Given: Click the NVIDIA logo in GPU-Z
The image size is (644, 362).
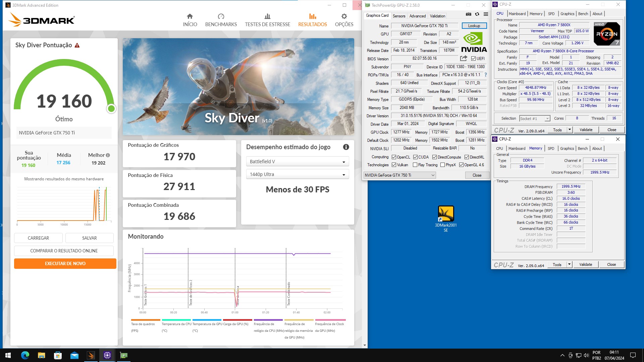Looking at the screenshot, I should tap(474, 42).
